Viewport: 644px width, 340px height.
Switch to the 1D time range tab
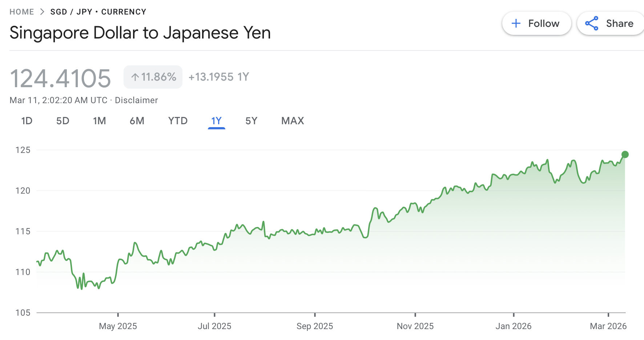point(27,121)
